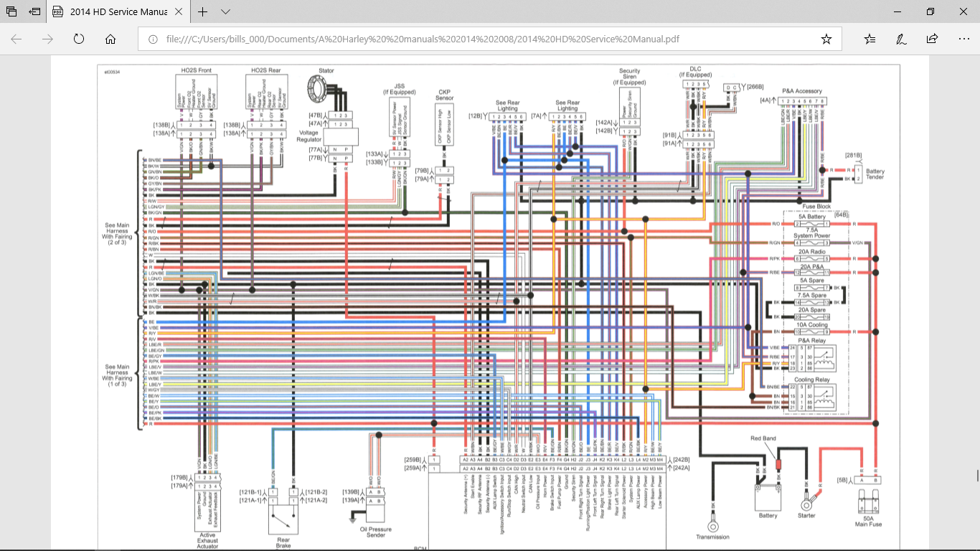Screen dimensions: 980x551
Task: Click the 'P&A Accessory' label
Action: [x=802, y=91]
